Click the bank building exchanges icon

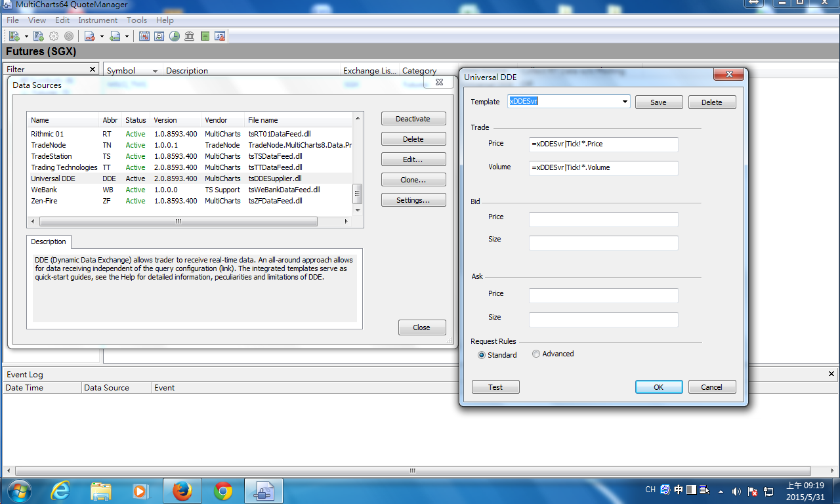pos(190,36)
